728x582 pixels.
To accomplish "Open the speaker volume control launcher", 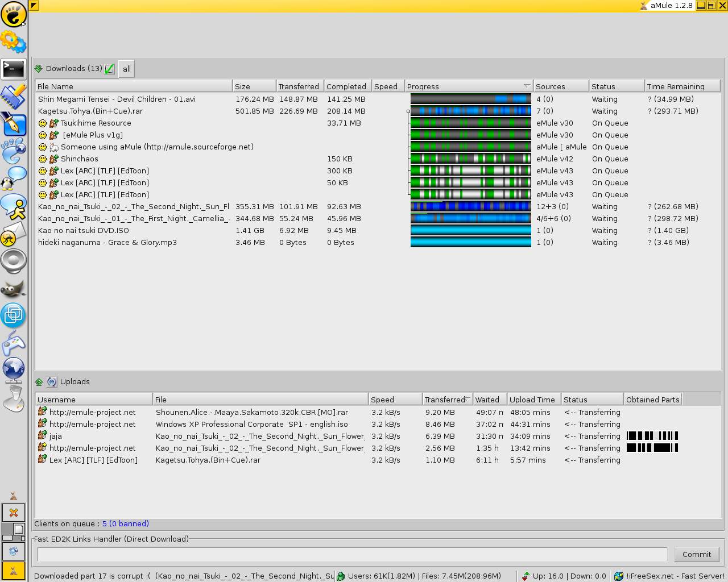I will pos(13,261).
